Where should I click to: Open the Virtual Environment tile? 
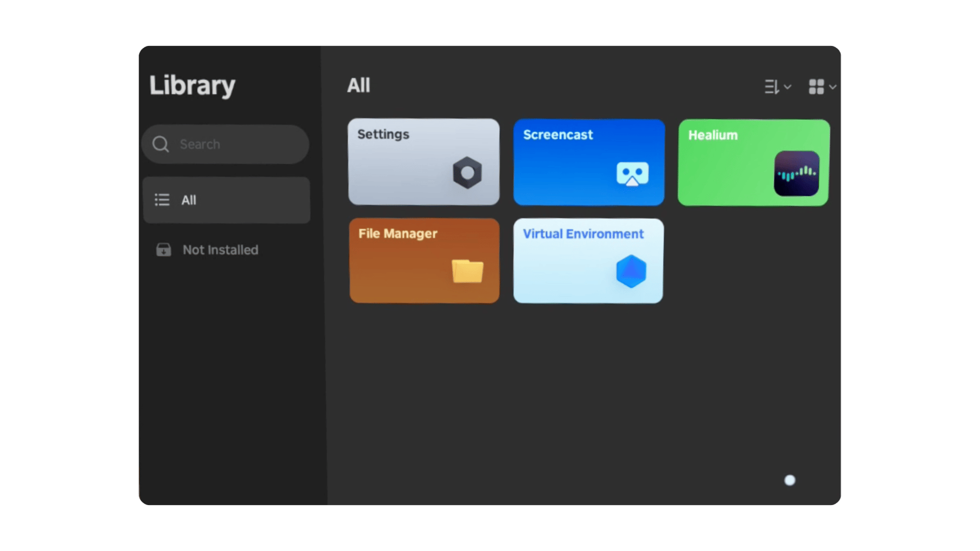point(588,261)
